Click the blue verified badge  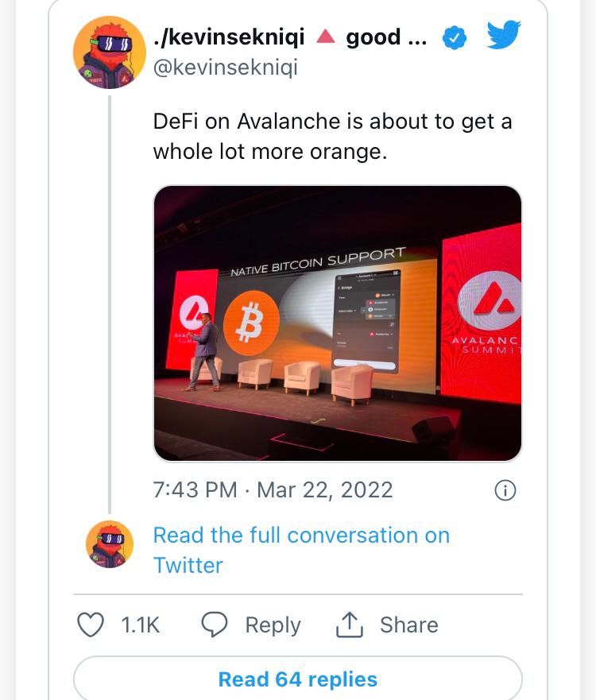454,37
